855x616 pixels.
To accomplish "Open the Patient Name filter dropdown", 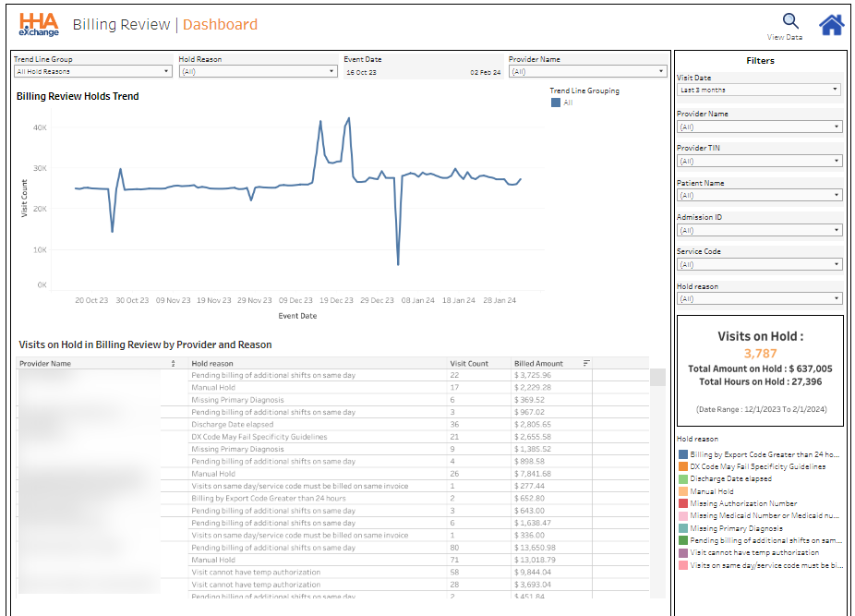I will 758,195.
